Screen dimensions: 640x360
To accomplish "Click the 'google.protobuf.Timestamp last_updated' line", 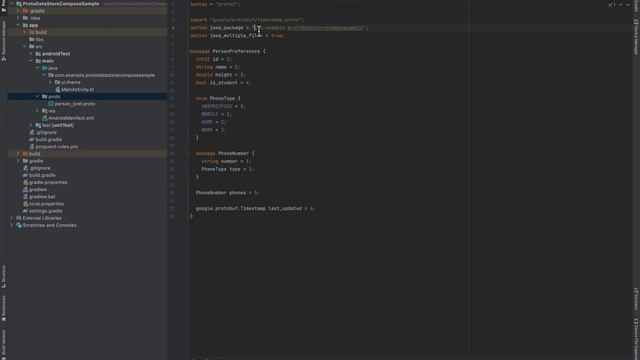I will click(255, 209).
